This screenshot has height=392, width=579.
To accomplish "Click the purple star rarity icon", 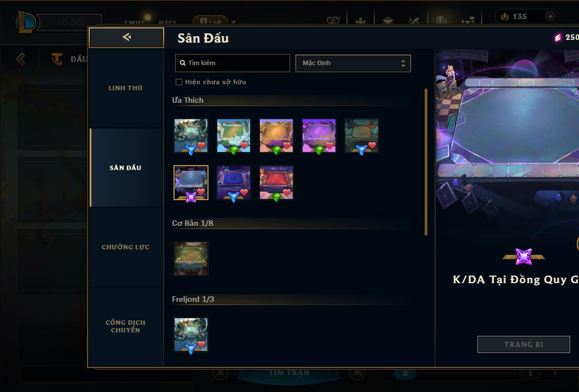I will (524, 256).
